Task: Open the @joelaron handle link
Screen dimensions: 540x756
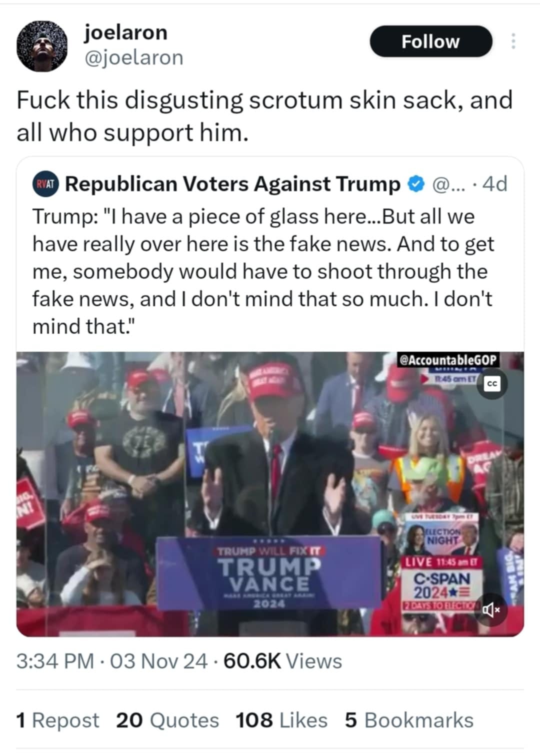Action: click(x=133, y=58)
